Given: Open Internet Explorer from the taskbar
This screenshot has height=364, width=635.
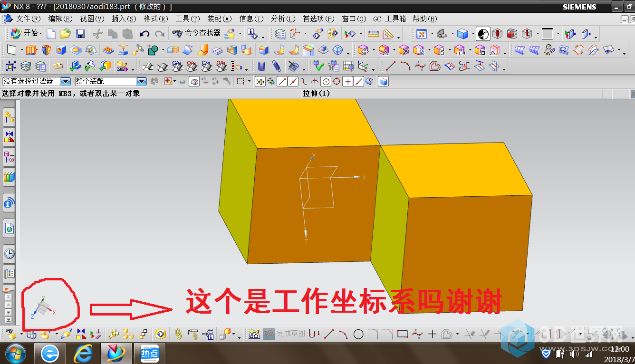Looking at the screenshot, I should pyautogui.click(x=83, y=354).
